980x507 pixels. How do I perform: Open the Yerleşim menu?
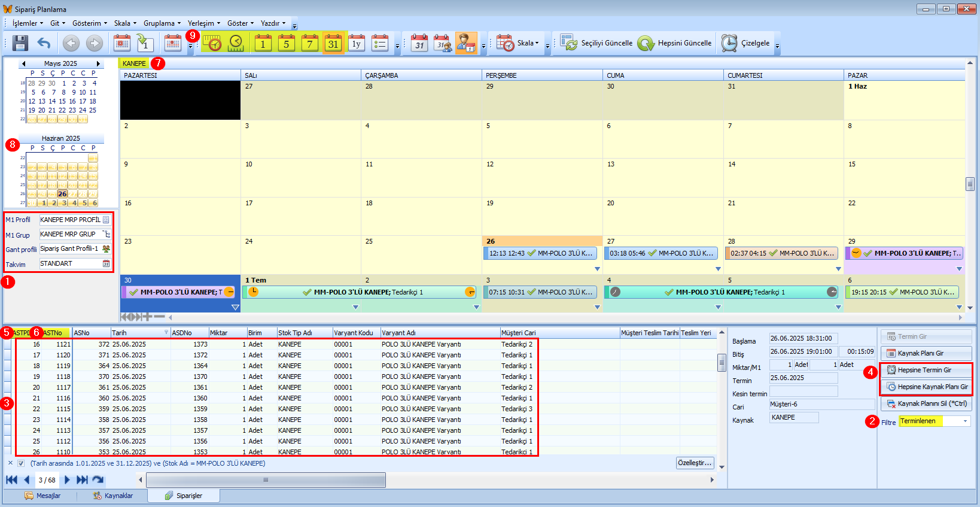click(x=204, y=23)
